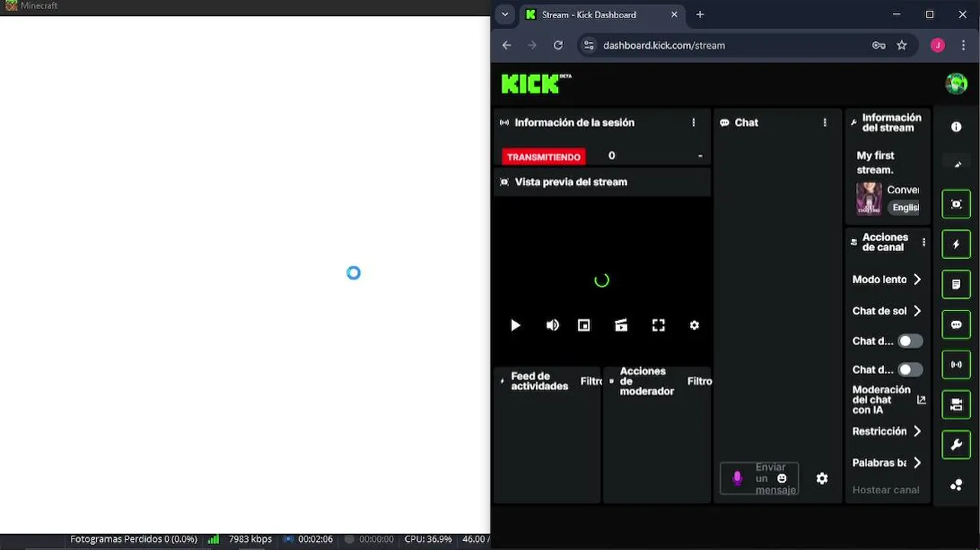Click the Hostear canal option

[886, 490]
